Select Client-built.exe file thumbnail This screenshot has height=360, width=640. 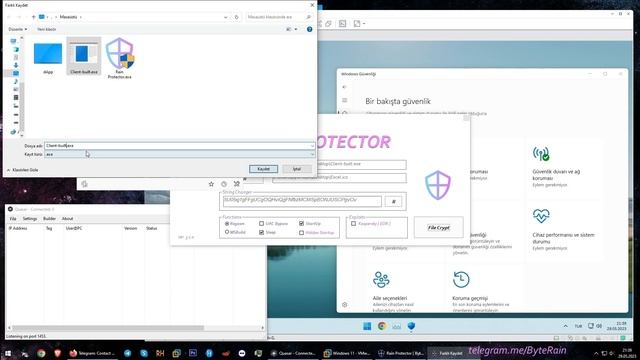[84, 56]
